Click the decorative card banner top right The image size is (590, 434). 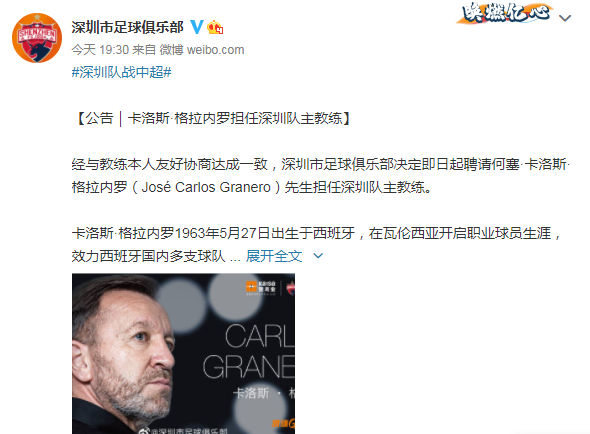[x=506, y=13]
